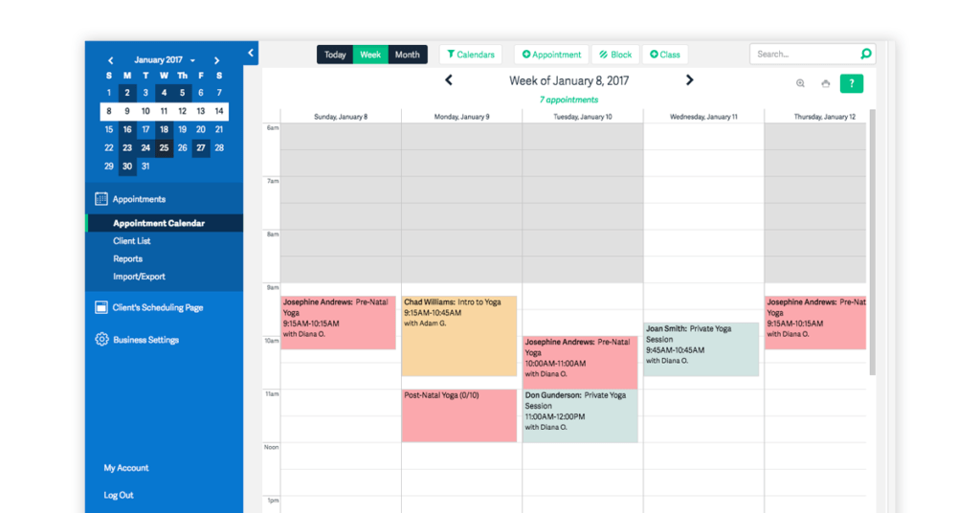Jump to Today view
The image size is (980, 513).
335,55
